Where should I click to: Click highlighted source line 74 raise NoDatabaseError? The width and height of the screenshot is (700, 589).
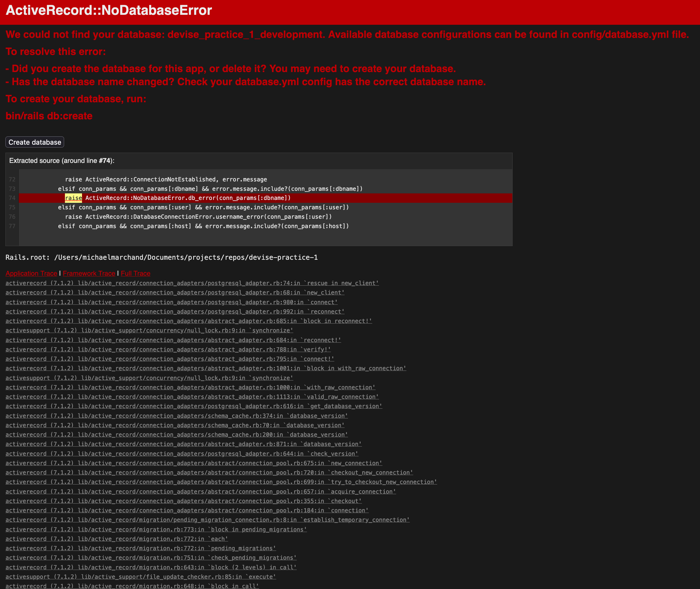pos(265,198)
